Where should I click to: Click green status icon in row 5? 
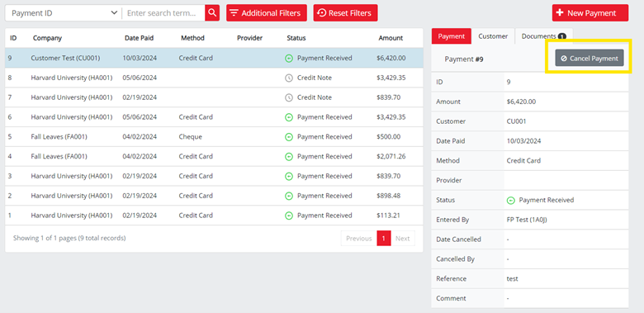(x=289, y=137)
